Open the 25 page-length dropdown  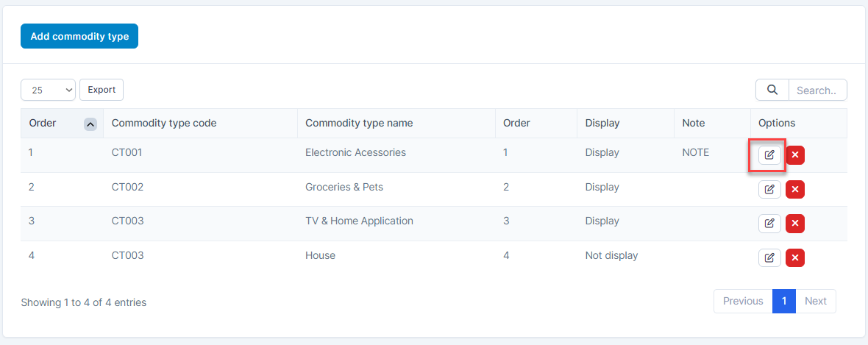48,90
